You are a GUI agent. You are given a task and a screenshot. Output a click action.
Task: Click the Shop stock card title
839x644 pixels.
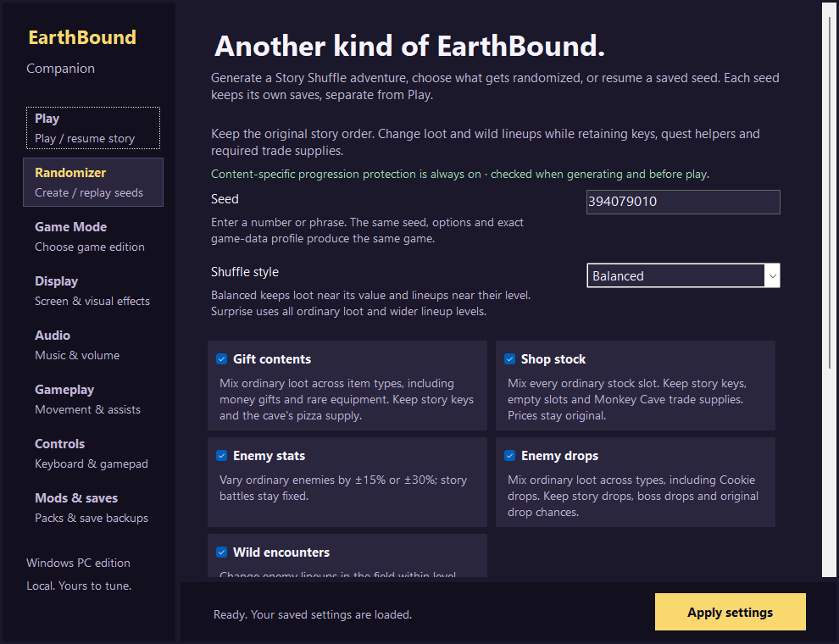click(553, 359)
